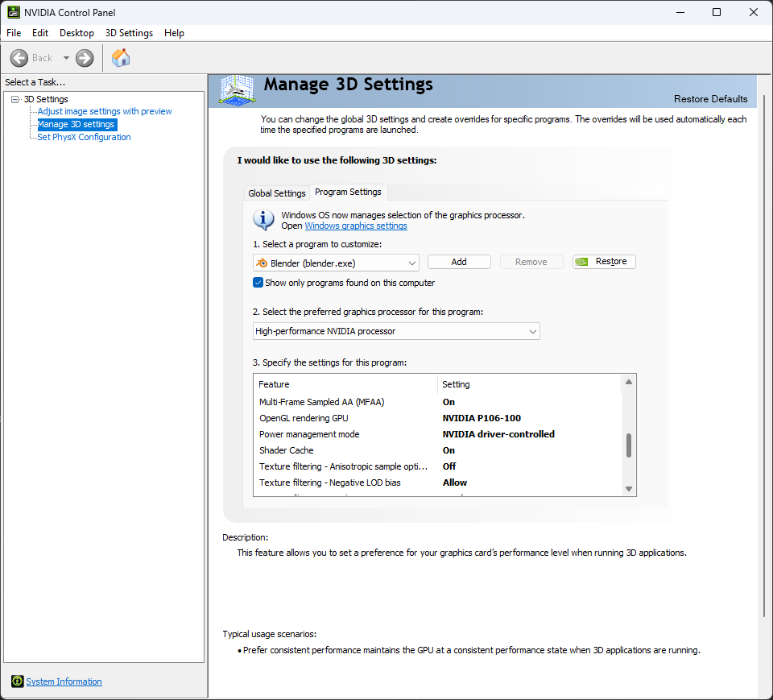The width and height of the screenshot is (773, 700).
Task: Switch to the Global Settings tab
Action: click(277, 193)
